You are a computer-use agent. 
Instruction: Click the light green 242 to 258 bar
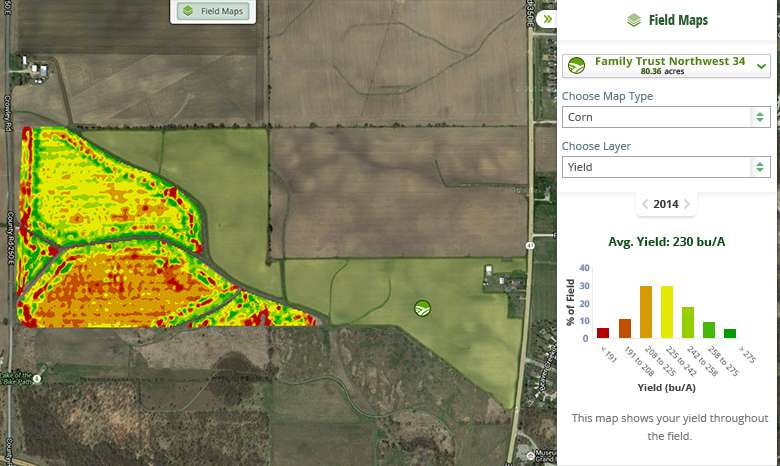(x=688, y=323)
